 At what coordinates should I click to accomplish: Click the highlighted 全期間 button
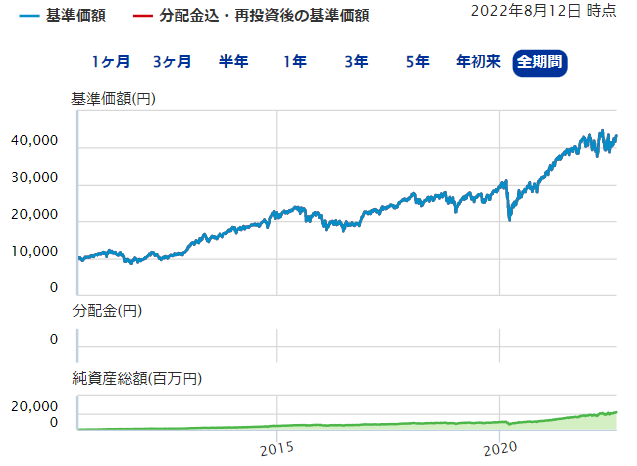point(540,63)
